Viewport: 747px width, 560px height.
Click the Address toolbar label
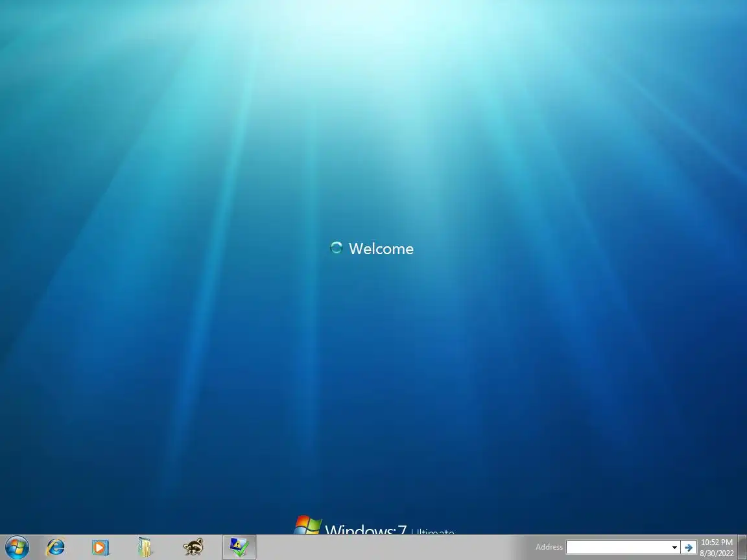[549, 547]
